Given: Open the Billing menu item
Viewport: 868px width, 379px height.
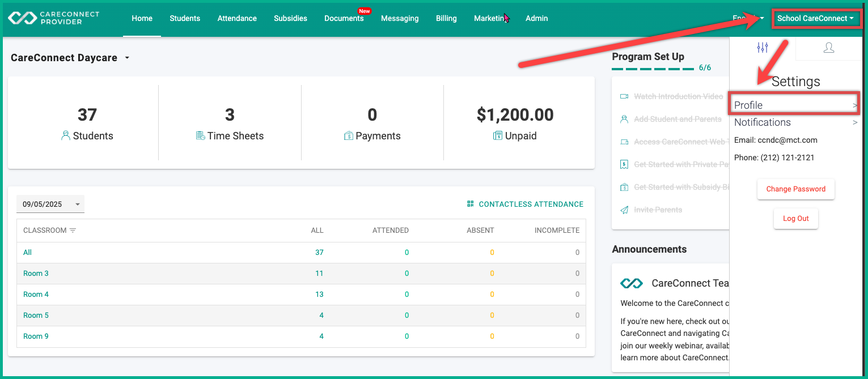Looking at the screenshot, I should click(446, 18).
